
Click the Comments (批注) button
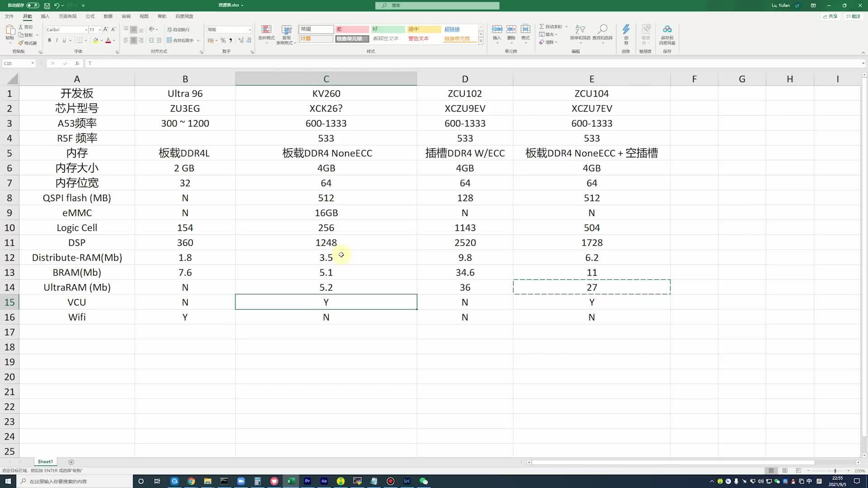point(854,16)
